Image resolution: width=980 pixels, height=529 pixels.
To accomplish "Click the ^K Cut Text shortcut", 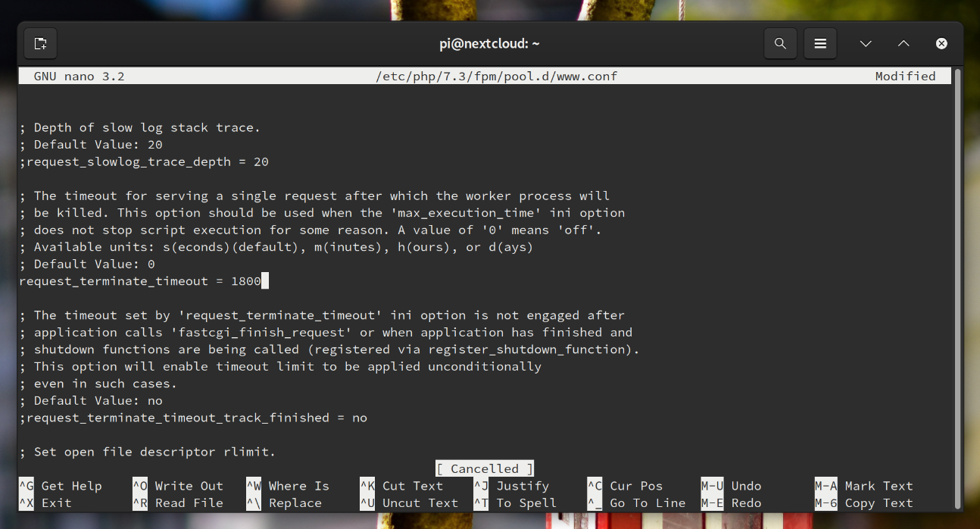I will pyautogui.click(x=401, y=486).
